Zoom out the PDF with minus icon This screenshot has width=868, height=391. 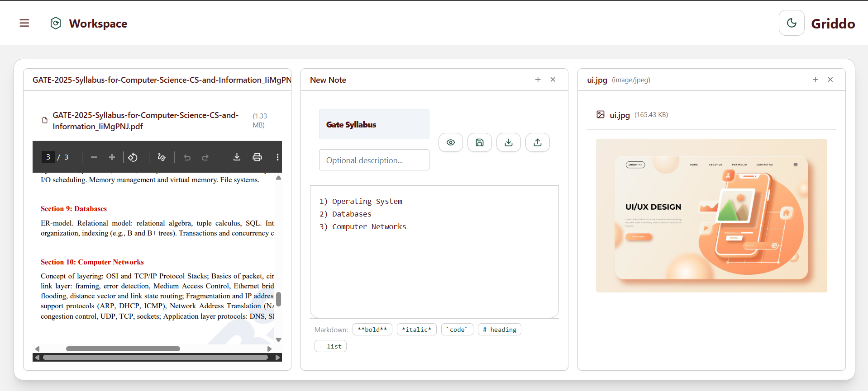coord(94,157)
